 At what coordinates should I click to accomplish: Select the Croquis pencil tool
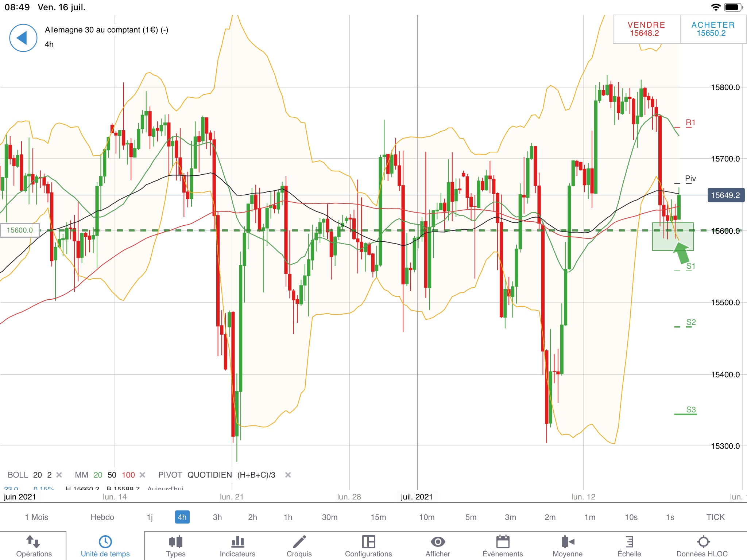(x=299, y=542)
